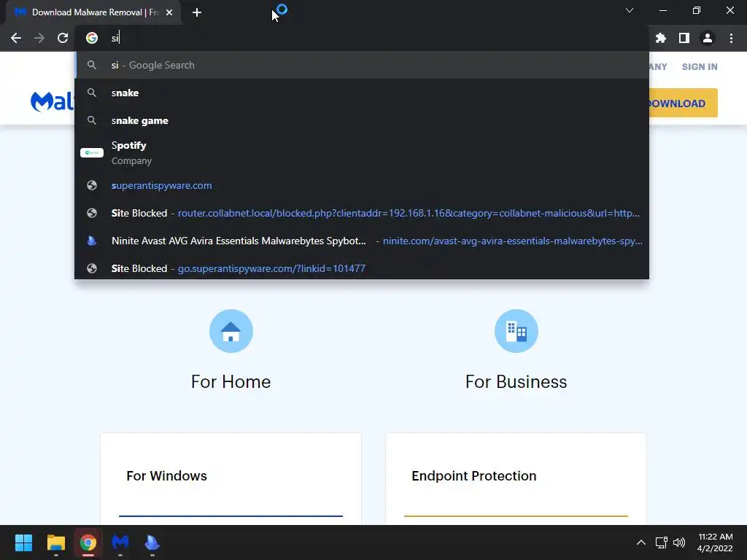Viewport: 747px width, 560px height.
Task: Click the browser forward arrow
Action: [39, 38]
